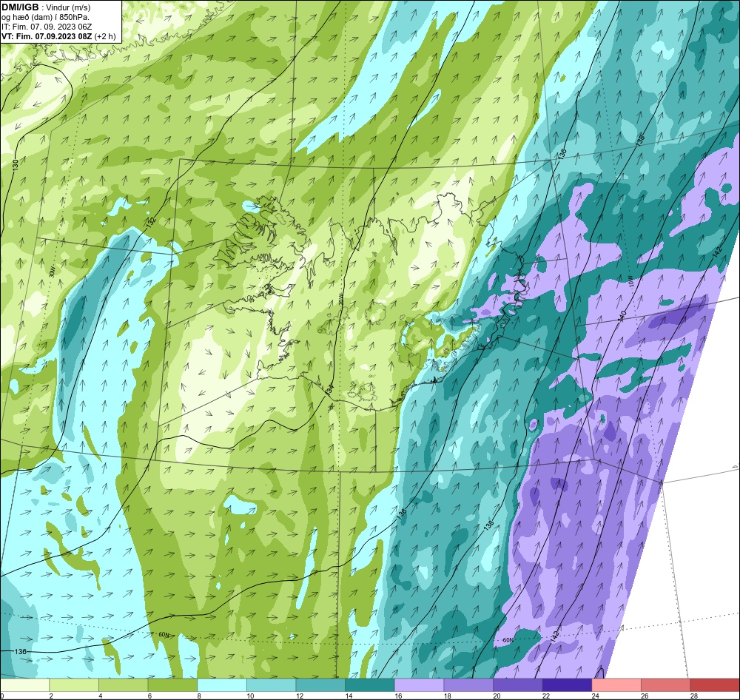This screenshot has height=700, width=740.
Task: Pick the 20–22 m/s violet legend swatch
Action: [518, 685]
